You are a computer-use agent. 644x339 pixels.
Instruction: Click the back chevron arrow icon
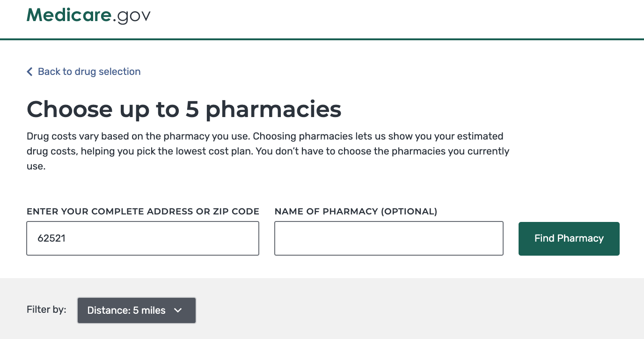tap(29, 72)
